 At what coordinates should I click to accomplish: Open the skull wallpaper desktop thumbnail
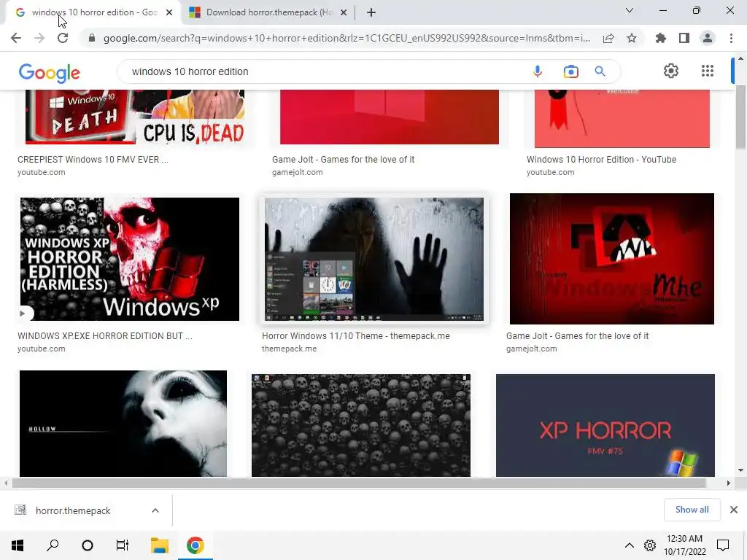(x=360, y=425)
